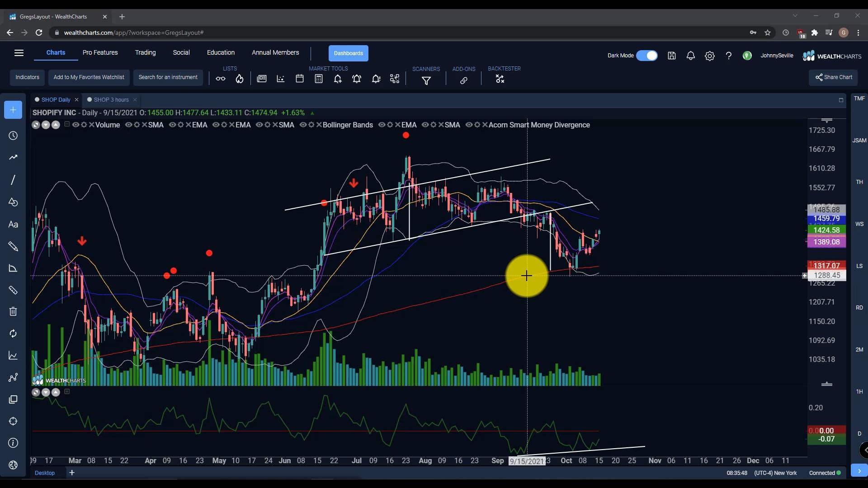Open the Scanners funnel filter
Viewport: 868px width, 488px height.
(x=426, y=81)
